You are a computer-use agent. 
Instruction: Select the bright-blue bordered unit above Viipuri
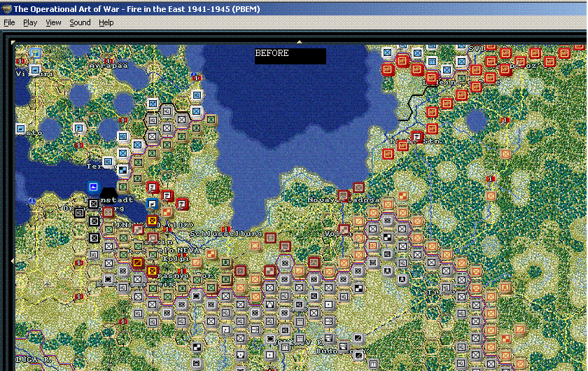pyautogui.click(x=35, y=53)
